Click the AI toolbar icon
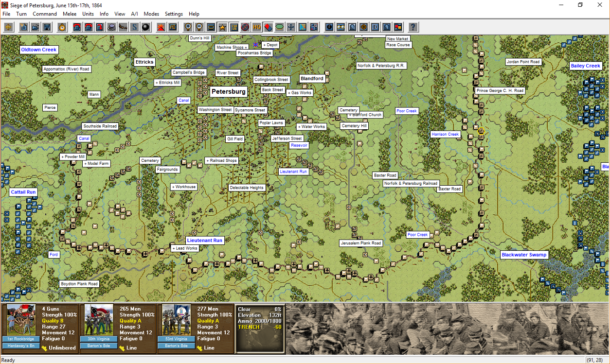Image resolution: width=610 pixels, height=364 pixels. (x=173, y=27)
